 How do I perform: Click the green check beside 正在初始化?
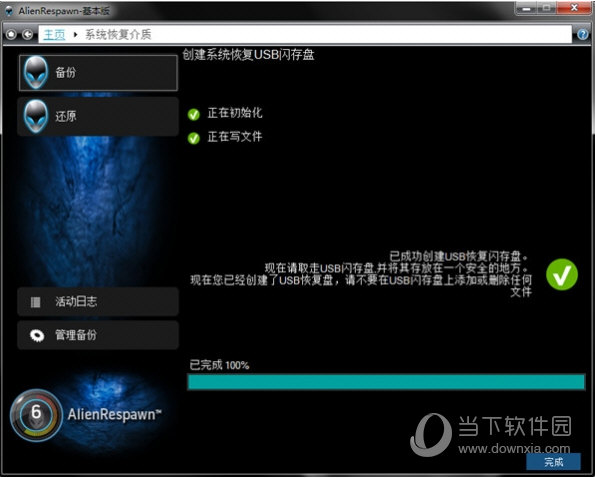[194, 114]
